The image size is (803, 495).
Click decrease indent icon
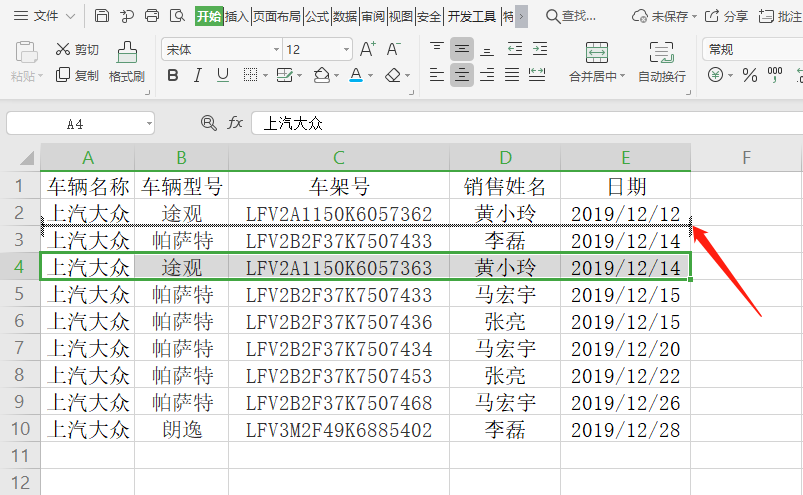tap(515, 49)
